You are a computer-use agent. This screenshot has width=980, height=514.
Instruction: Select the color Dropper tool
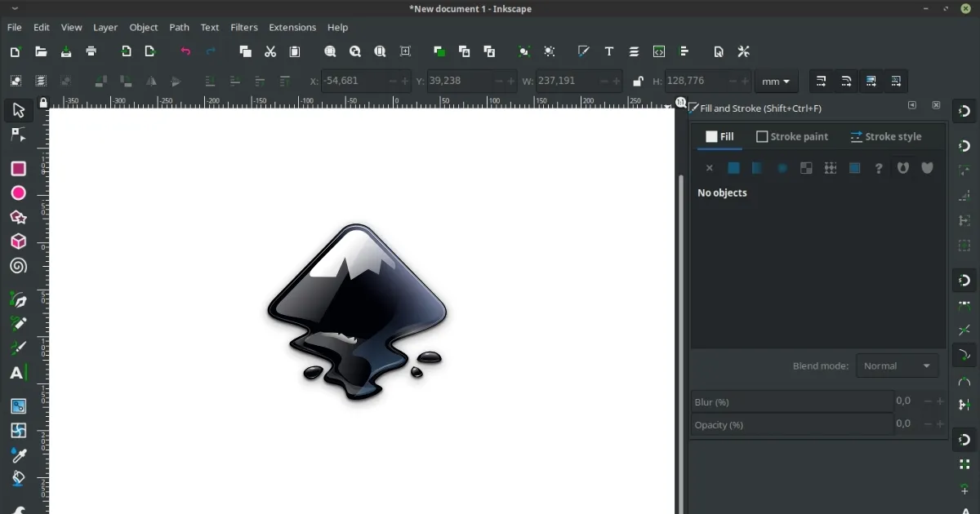pyautogui.click(x=18, y=455)
